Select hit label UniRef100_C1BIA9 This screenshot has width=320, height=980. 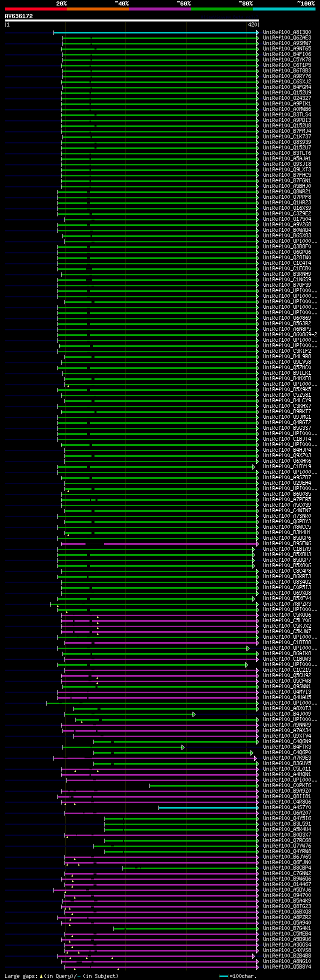287,549
